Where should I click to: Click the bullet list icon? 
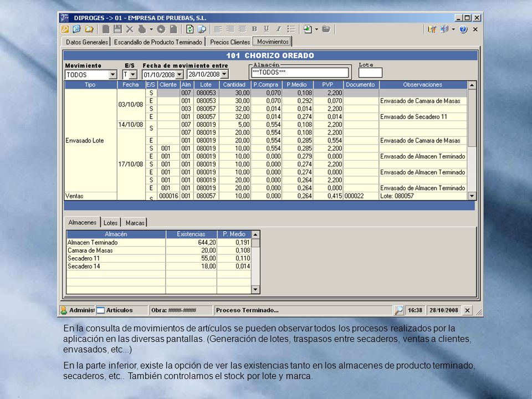(291, 29)
